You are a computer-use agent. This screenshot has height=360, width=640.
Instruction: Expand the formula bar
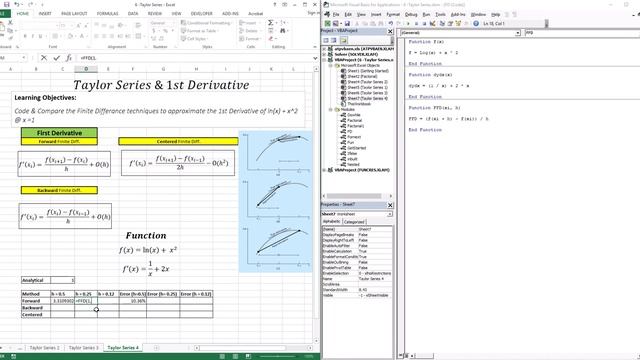(x=315, y=58)
